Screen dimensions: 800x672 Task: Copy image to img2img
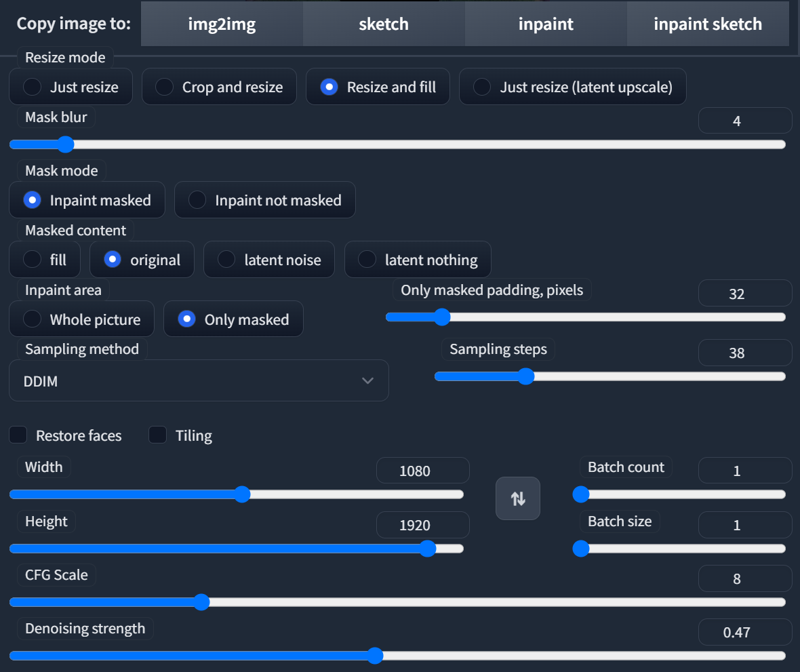click(x=222, y=24)
